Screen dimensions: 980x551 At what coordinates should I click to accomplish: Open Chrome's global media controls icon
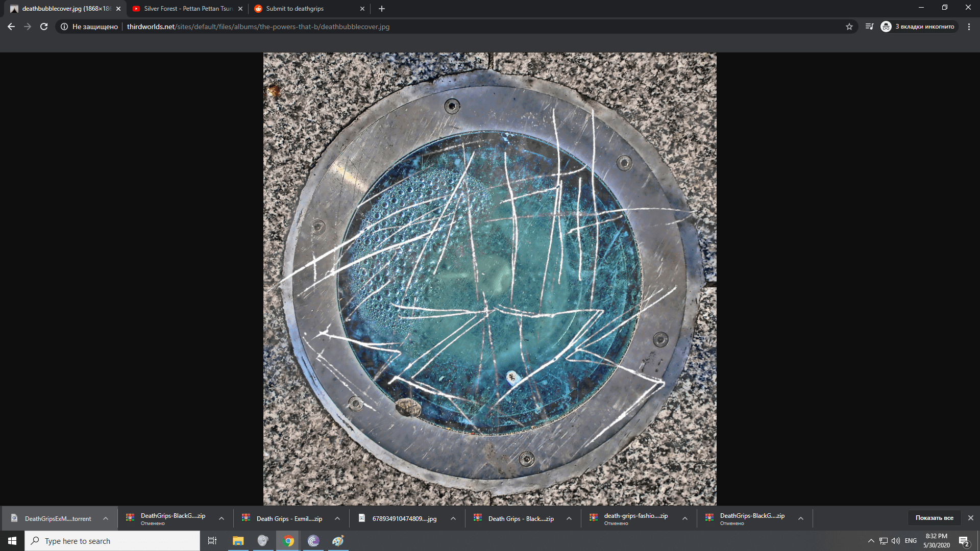(x=869, y=27)
